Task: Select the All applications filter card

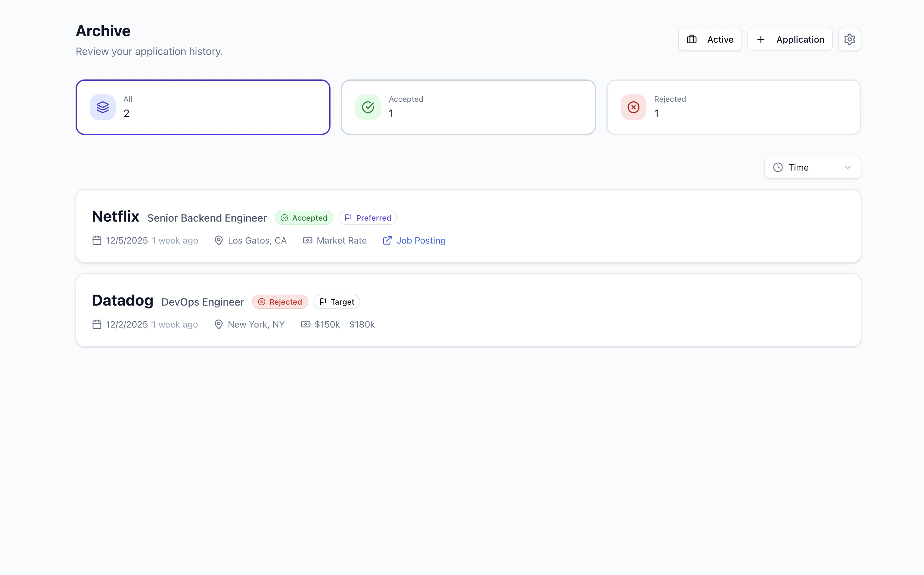Action: (203, 107)
